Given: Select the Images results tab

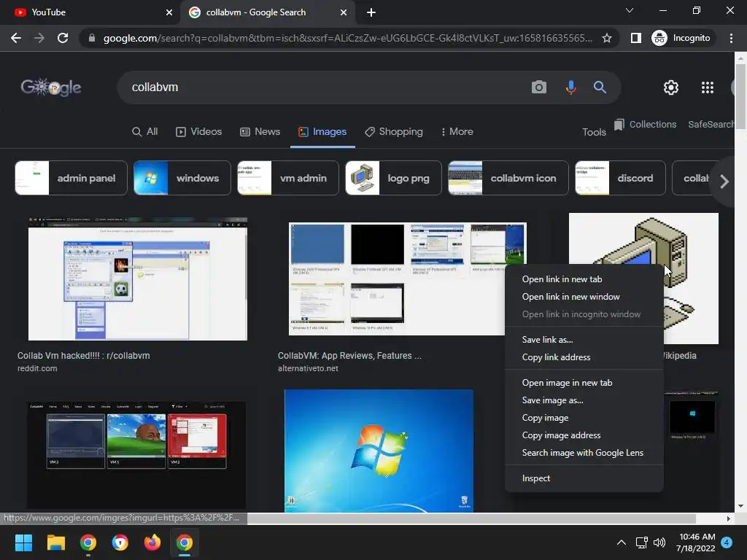Looking at the screenshot, I should [322, 132].
